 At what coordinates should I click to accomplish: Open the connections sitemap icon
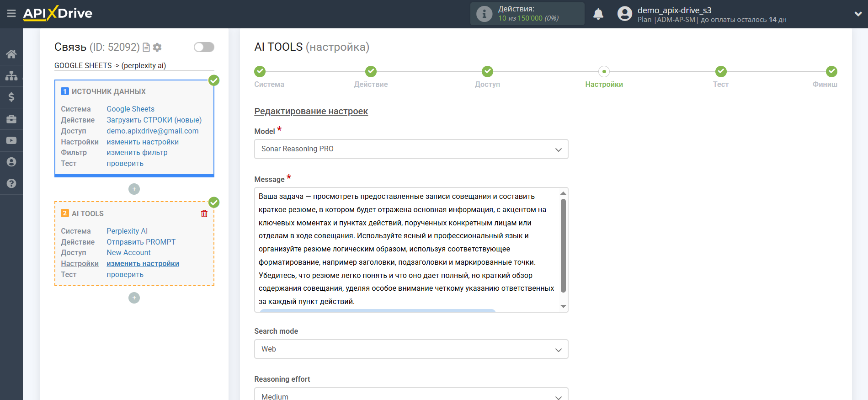point(11,75)
